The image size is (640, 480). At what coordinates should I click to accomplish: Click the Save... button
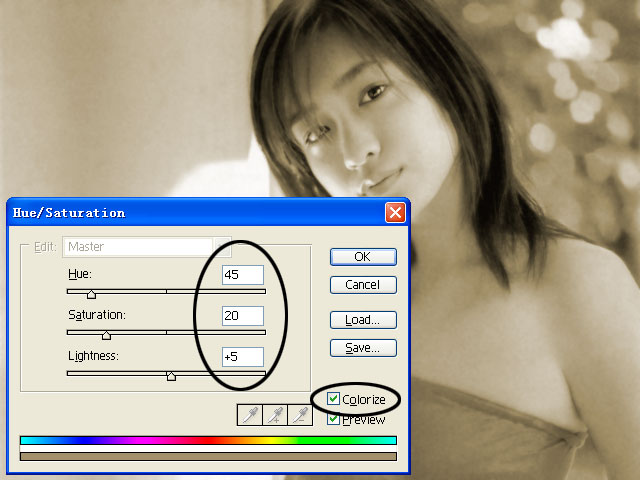tap(363, 348)
